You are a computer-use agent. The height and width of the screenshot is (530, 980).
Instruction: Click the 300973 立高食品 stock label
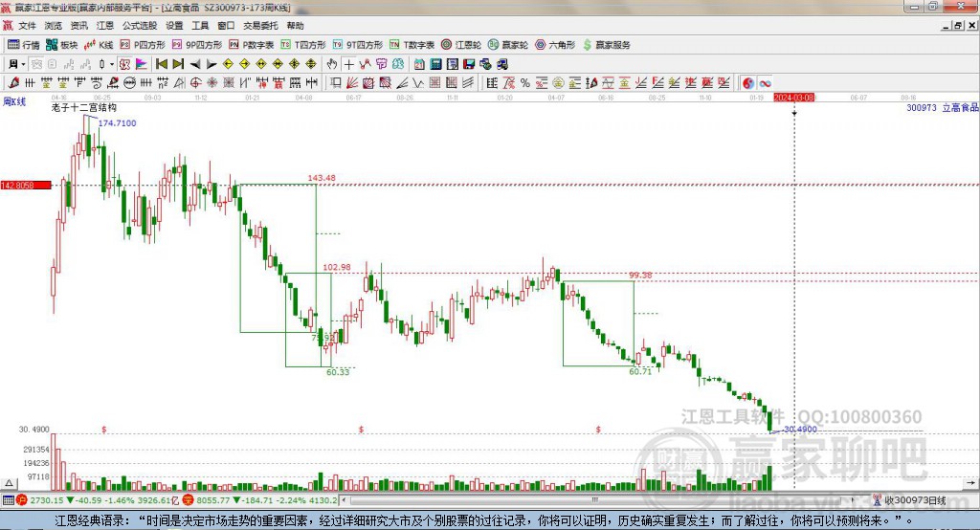coord(942,107)
